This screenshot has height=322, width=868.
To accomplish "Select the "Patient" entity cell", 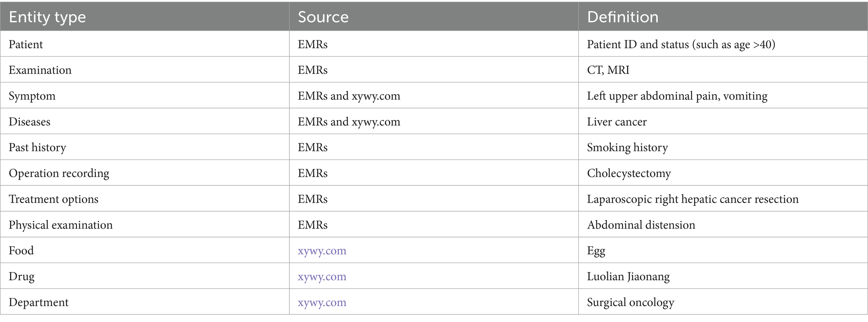I will 26,45.
